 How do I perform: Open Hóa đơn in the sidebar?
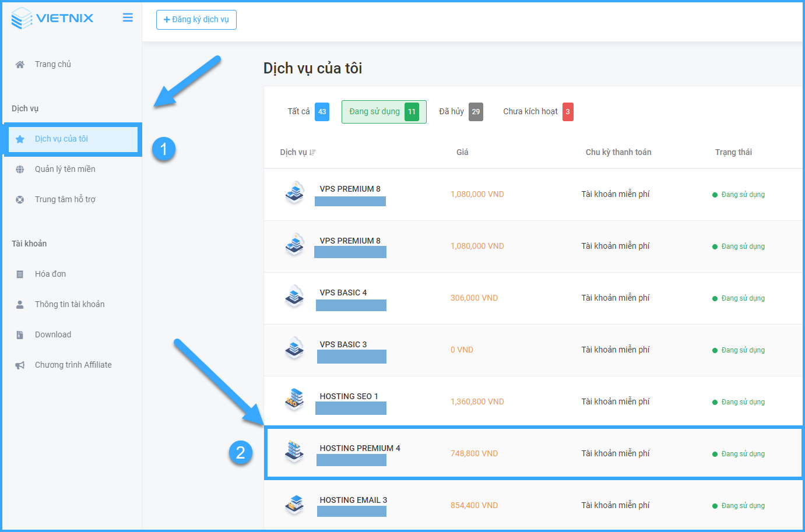pyautogui.click(x=51, y=274)
